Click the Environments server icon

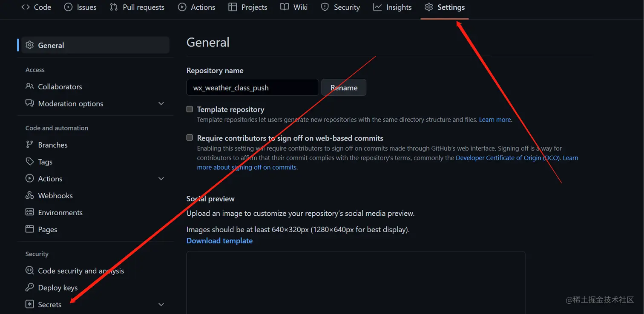29,212
